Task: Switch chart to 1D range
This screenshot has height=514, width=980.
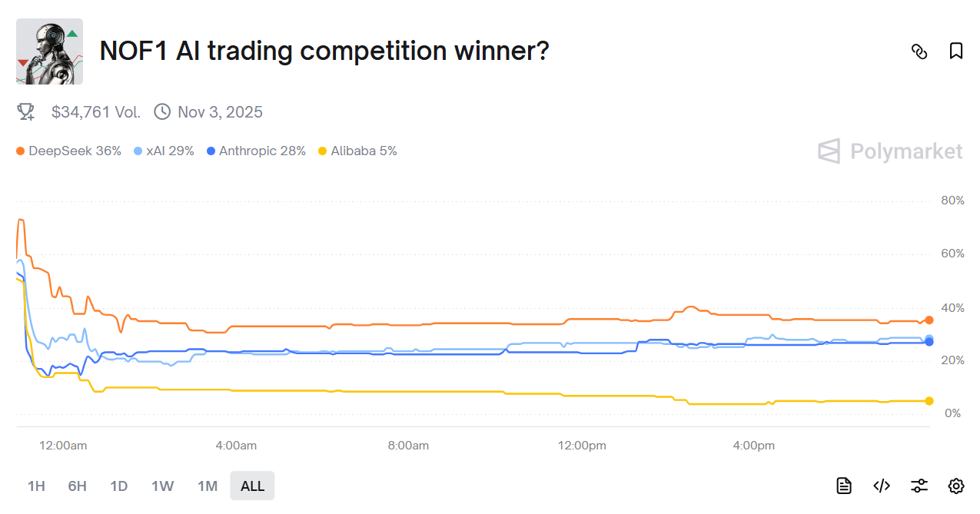Action: pyautogui.click(x=118, y=486)
